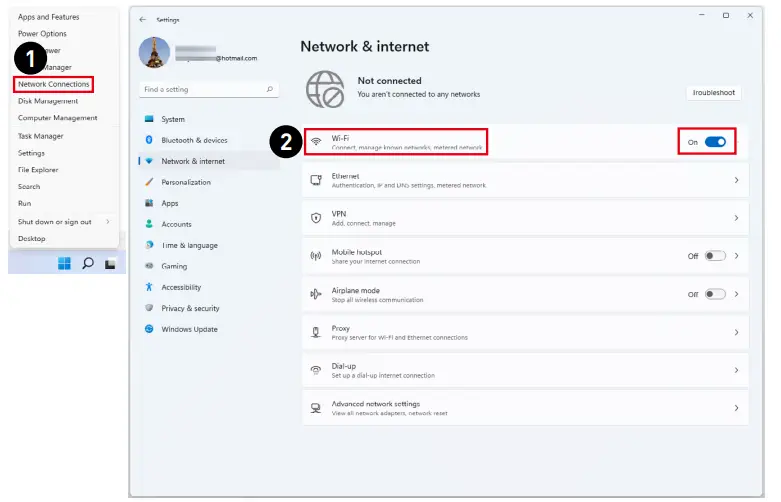Viewport: 781px width, 502px height.
Task: Click the Windows Start button on taskbar
Action: pyautogui.click(x=65, y=263)
